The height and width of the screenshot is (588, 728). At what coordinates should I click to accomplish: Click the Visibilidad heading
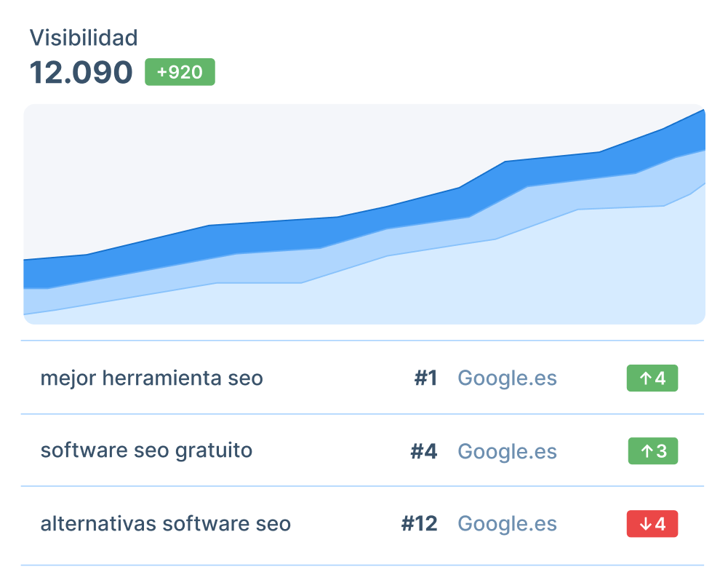click(x=83, y=37)
